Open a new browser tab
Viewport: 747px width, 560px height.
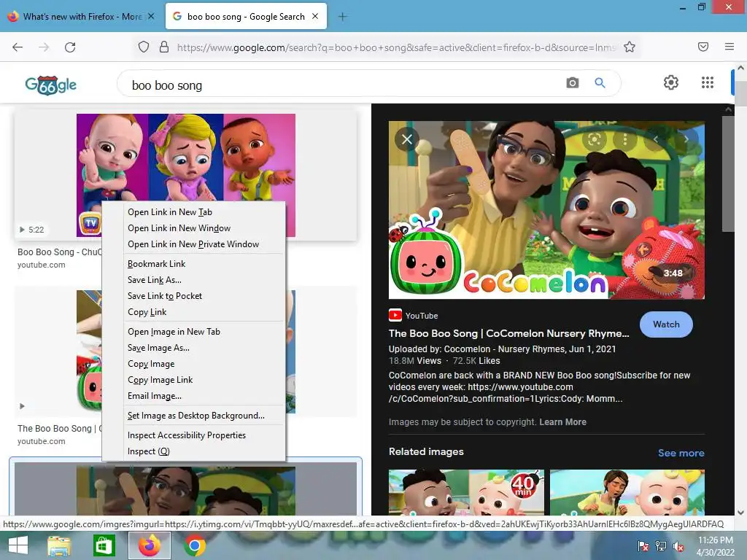click(x=343, y=17)
